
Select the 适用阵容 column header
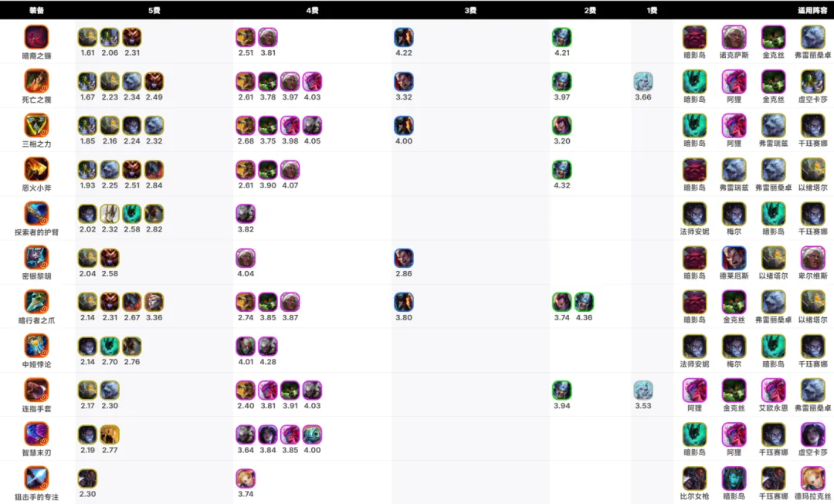(812, 10)
